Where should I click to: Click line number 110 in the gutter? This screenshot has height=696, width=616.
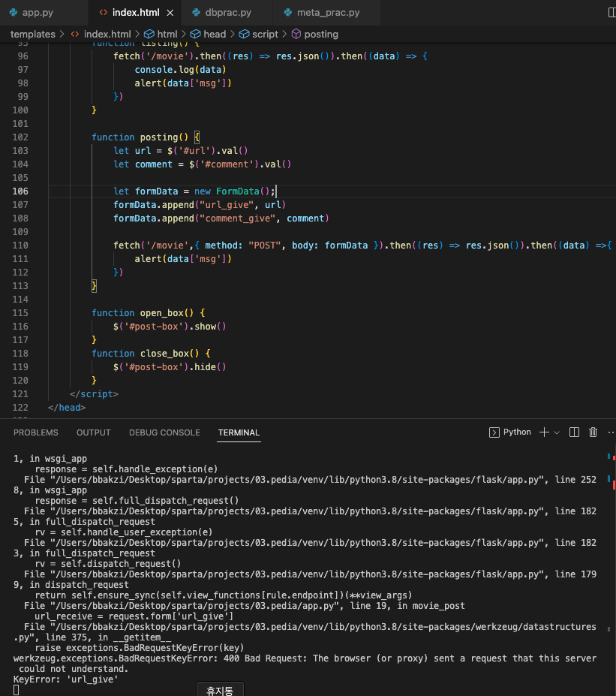pos(20,246)
